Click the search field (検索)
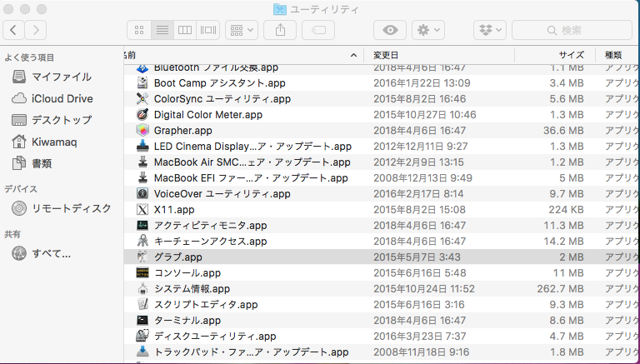 tap(571, 30)
